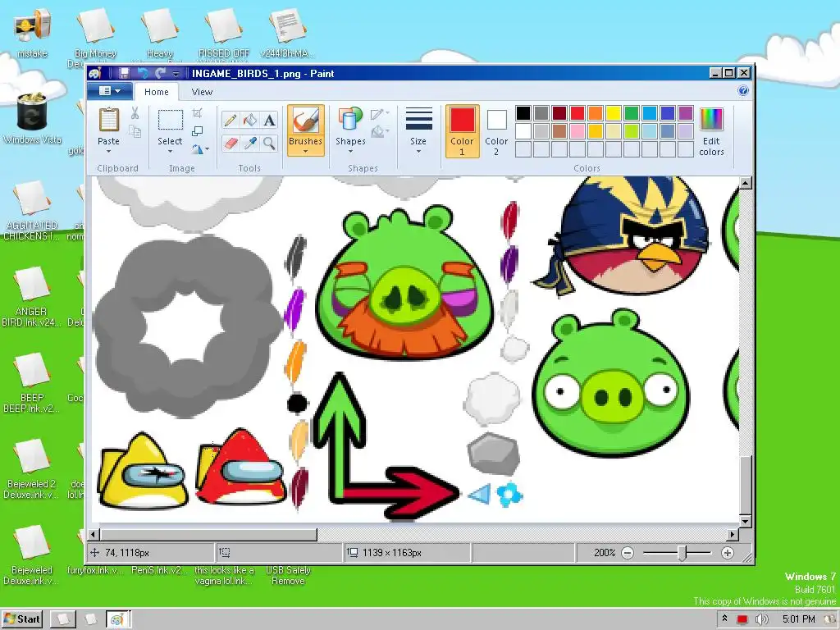
Task: Click the clock showing 5:01 PM
Action: 799,619
